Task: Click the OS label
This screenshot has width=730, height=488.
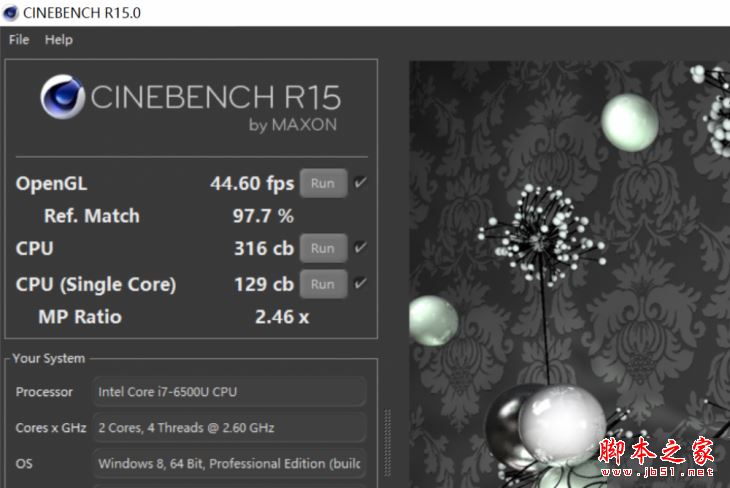Action: pyautogui.click(x=24, y=464)
